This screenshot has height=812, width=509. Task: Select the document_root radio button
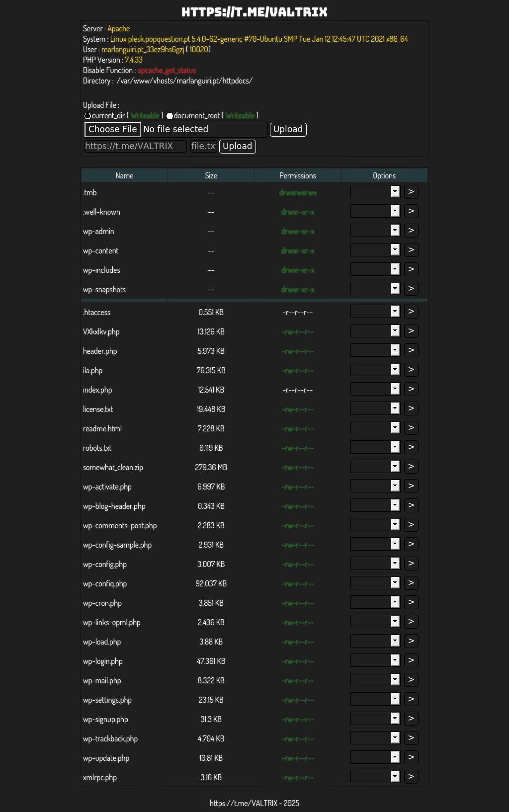170,116
